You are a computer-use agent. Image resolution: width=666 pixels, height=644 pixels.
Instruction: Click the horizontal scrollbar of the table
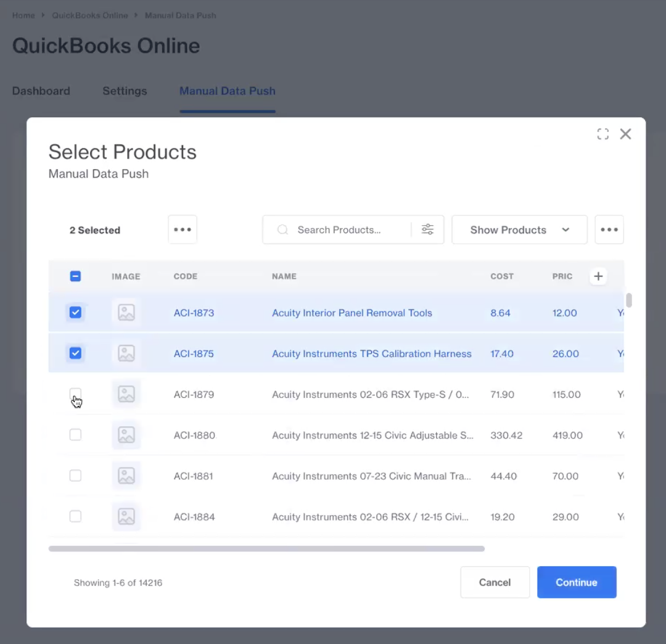pyautogui.click(x=266, y=548)
